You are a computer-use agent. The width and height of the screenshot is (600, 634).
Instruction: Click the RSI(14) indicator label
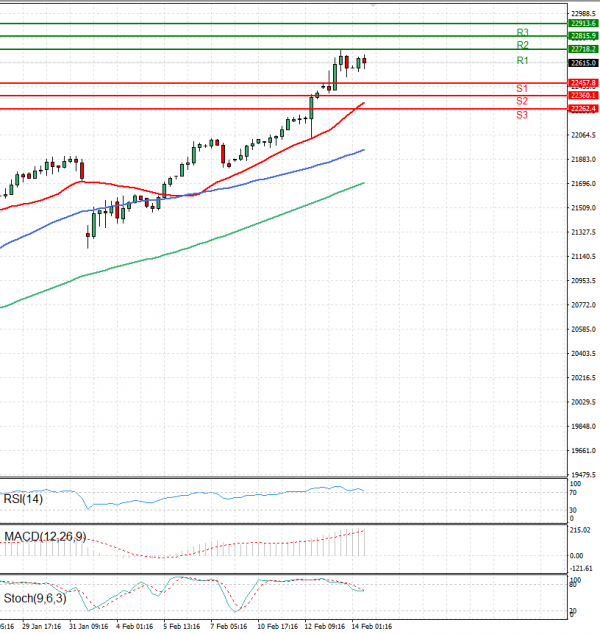(23, 499)
